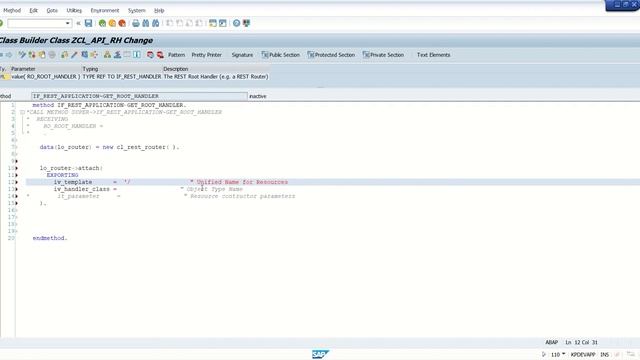The width and height of the screenshot is (640, 360).
Task: Click the Pattern button
Action: [x=176, y=55]
